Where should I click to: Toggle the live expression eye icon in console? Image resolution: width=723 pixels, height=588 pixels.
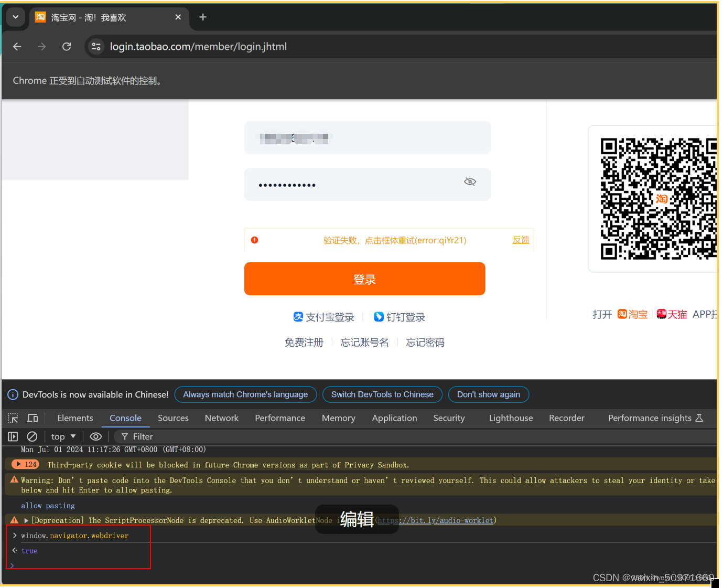95,436
